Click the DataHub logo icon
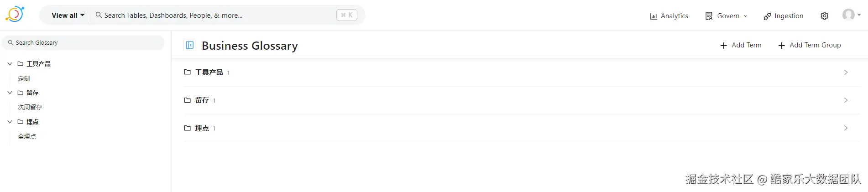Screen dimensions: 868x192 15,14
